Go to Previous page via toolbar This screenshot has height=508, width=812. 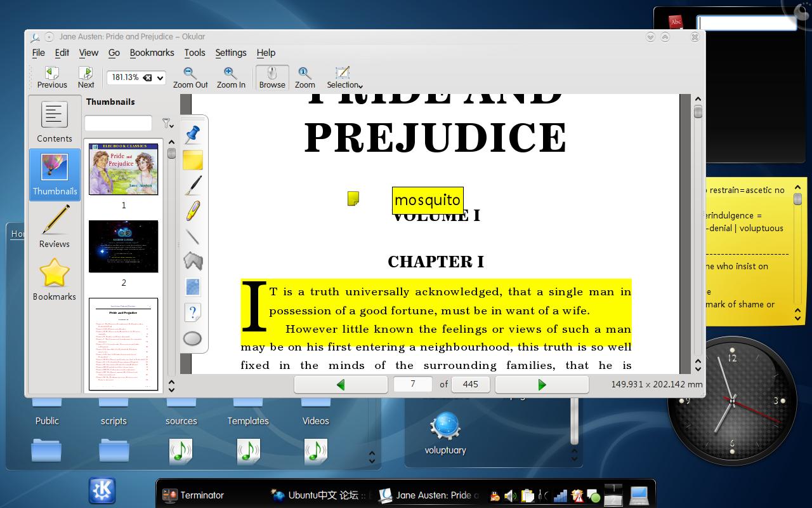click(52, 77)
